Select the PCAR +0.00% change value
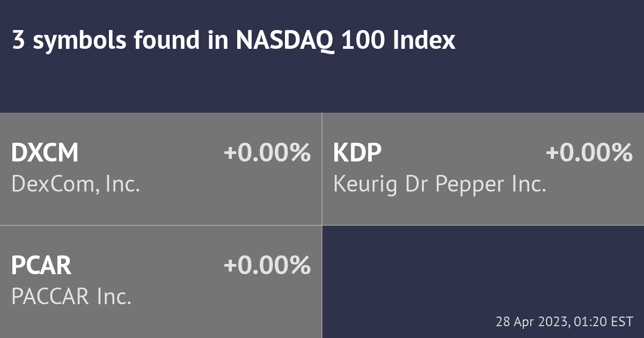The width and height of the screenshot is (644, 338). point(267,266)
